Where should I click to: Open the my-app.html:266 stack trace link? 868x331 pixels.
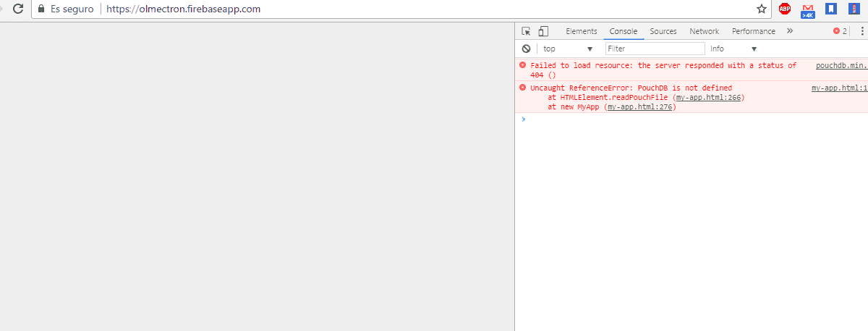click(x=708, y=97)
